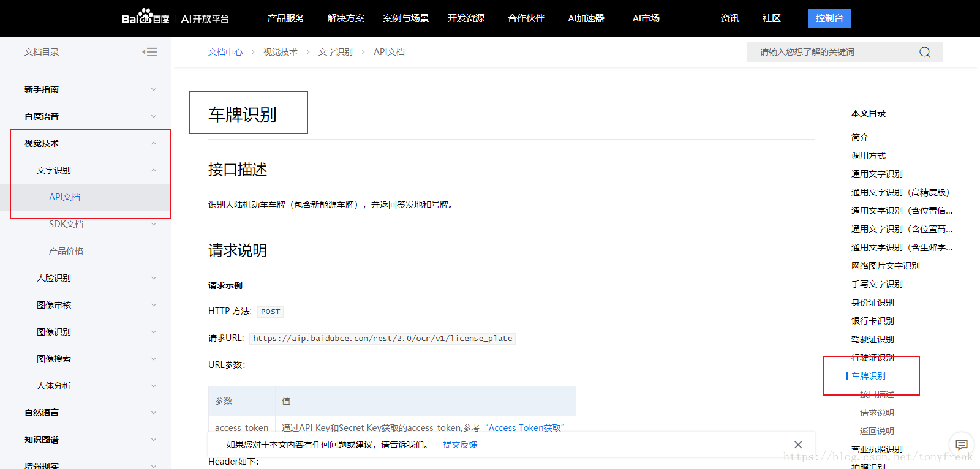
Task: Click the access_token parameter cell
Action: click(x=242, y=428)
